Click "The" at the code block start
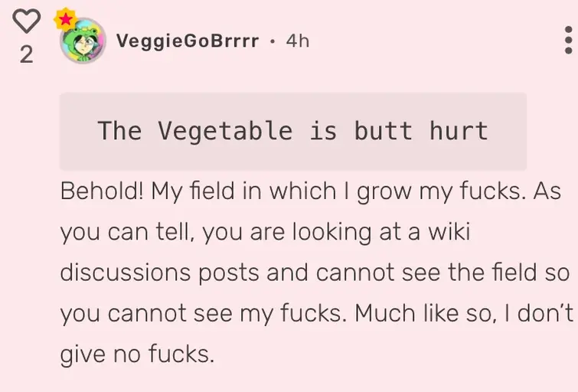This screenshot has height=392, width=578. (119, 131)
